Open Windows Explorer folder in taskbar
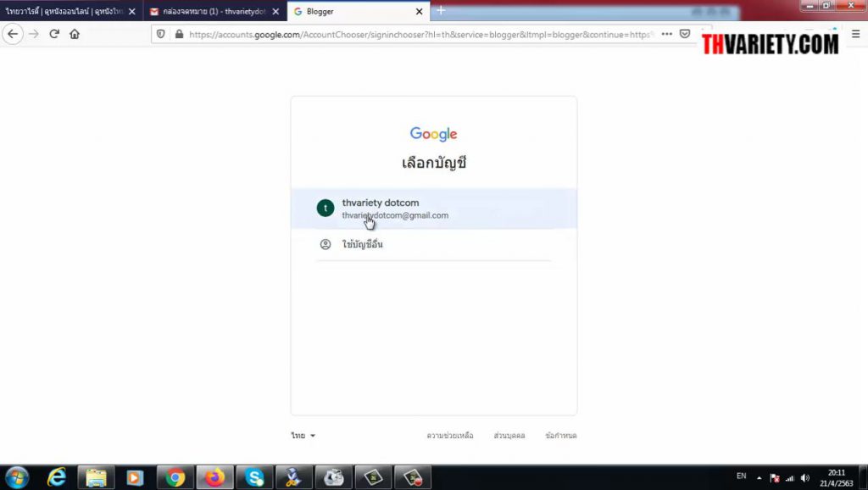The height and width of the screenshot is (490, 868). (x=96, y=477)
